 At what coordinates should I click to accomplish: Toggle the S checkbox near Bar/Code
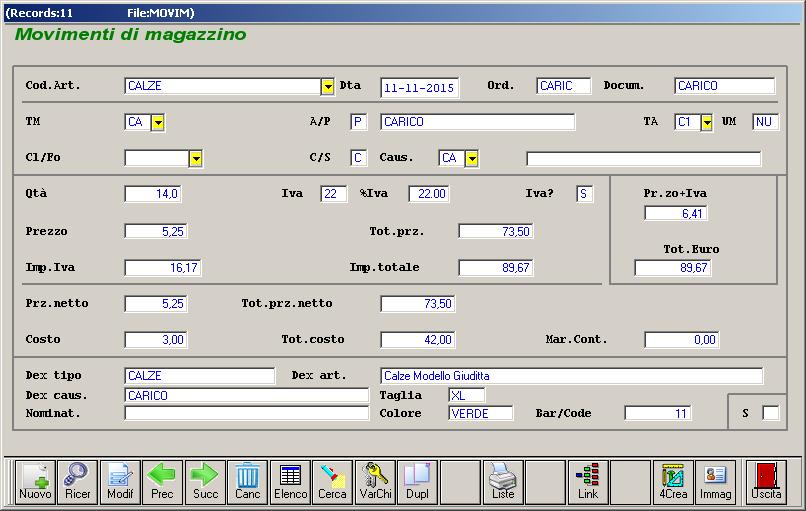tap(771, 413)
